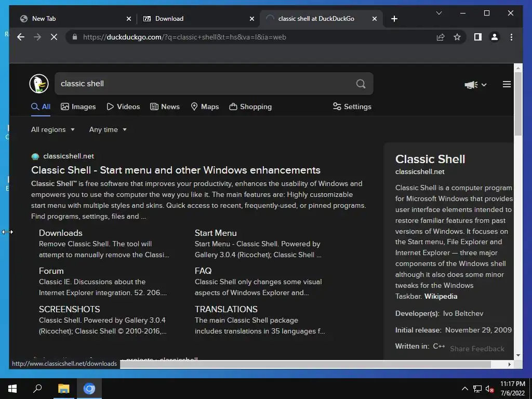Open the Classic Shell Start menu result title
532x399 pixels.
click(176, 170)
